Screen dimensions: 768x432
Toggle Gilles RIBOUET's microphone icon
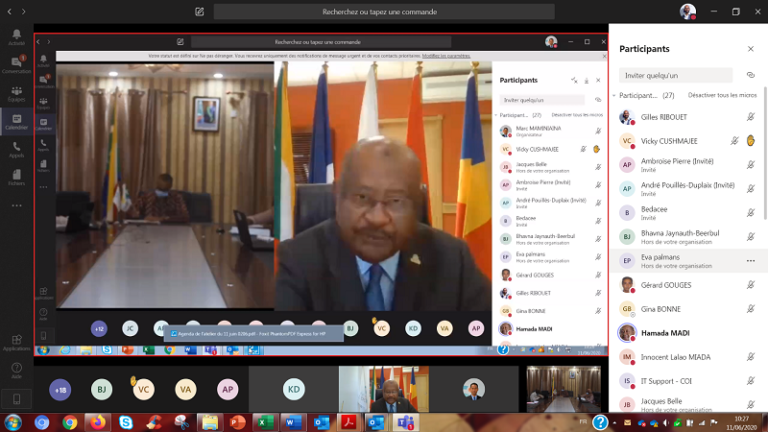pyautogui.click(x=750, y=117)
